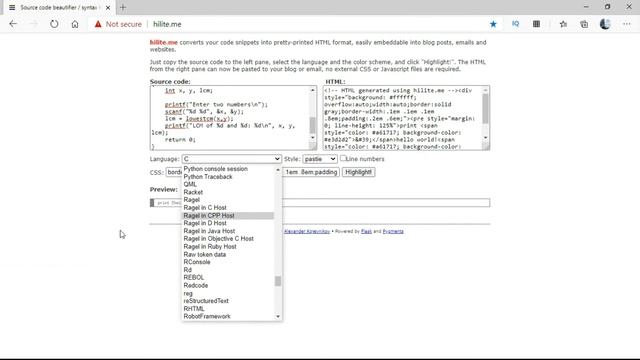The height and width of the screenshot is (360, 640).
Task: Open the browser settings and more menu
Action: tap(627, 24)
